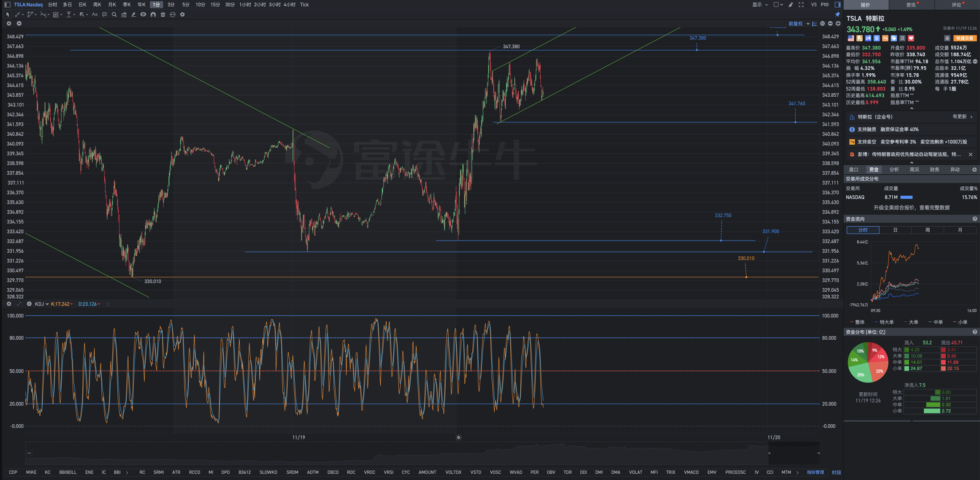Image resolution: width=980 pixels, height=480 pixels.
Task: Dismiss the Bloomberg news banner
Action: pos(971,154)
